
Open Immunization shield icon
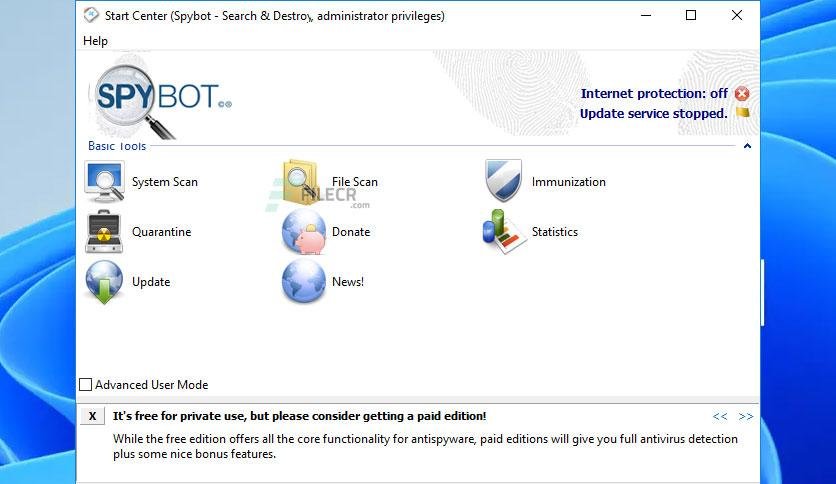coord(503,180)
